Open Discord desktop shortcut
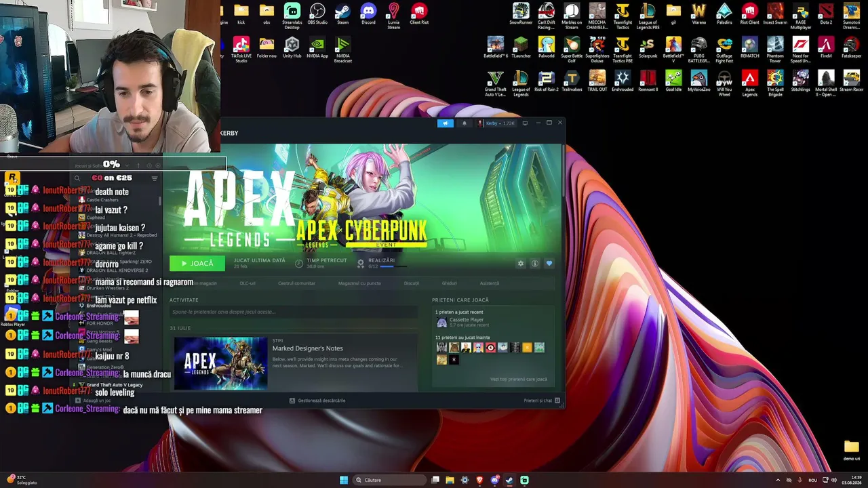Viewport: 868px width, 488px height. click(x=368, y=14)
